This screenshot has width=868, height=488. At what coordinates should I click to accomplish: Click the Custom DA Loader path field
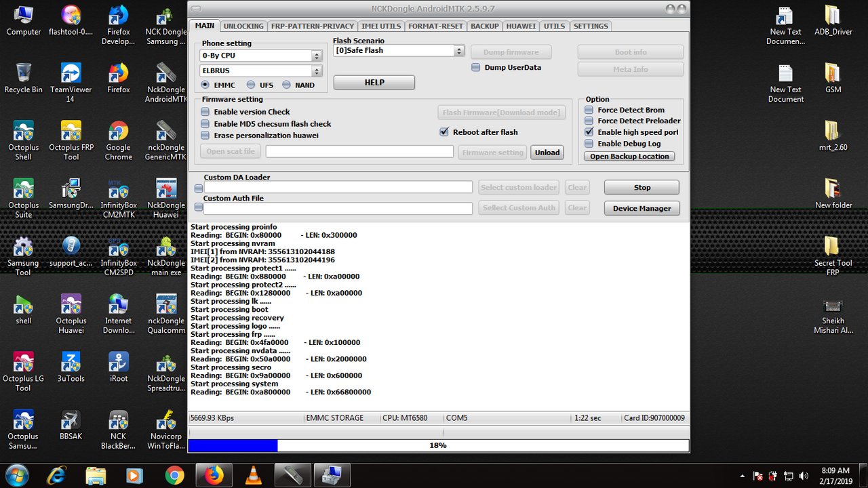tap(338, 187)
